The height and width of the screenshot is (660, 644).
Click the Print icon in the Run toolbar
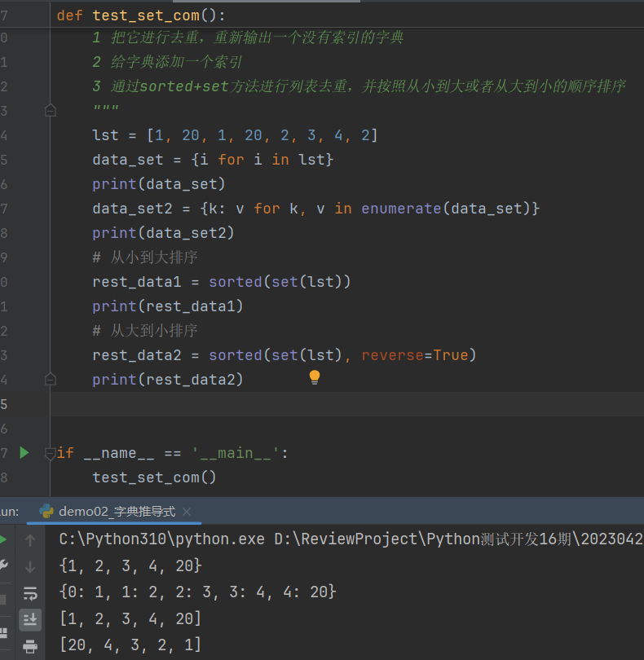[x=30, y=646]
